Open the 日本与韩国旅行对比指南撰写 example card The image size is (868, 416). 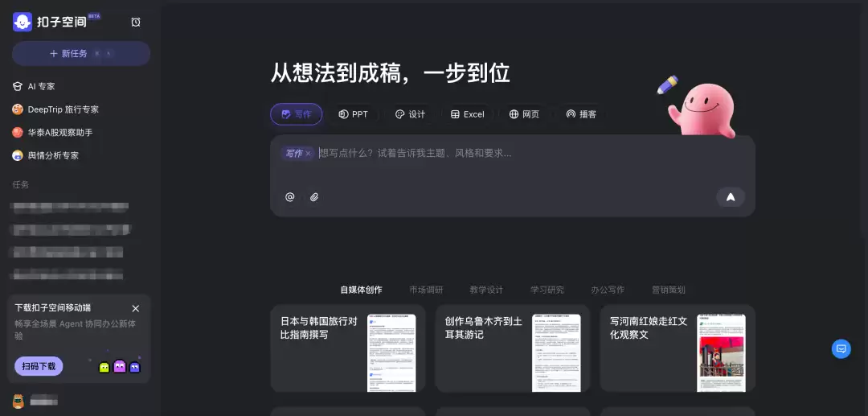348,348
